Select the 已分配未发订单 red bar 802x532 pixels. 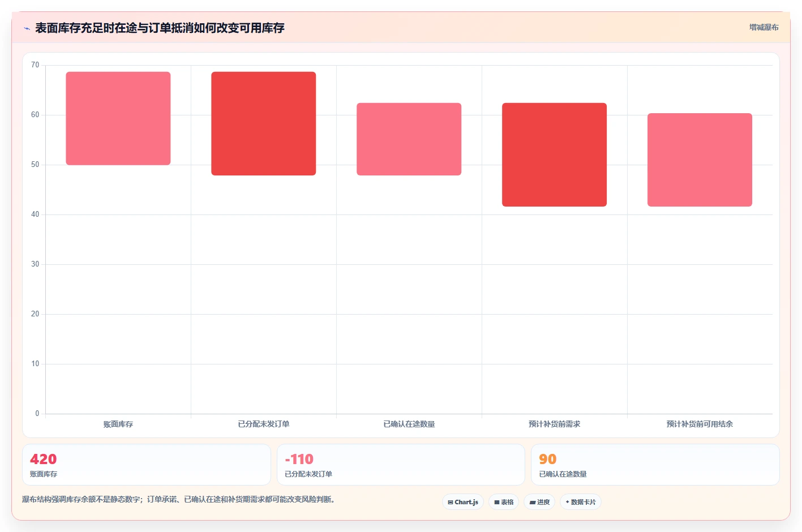264,123
